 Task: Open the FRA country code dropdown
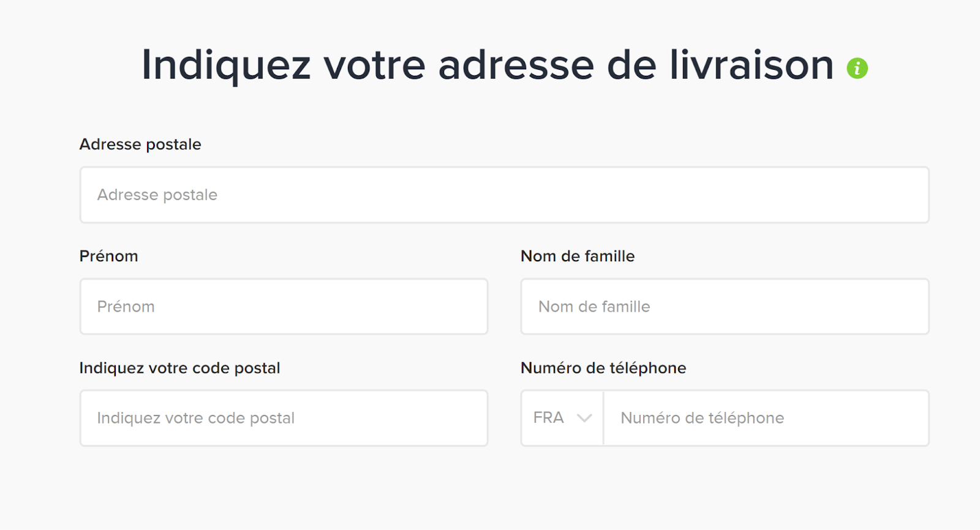(562, 418)
